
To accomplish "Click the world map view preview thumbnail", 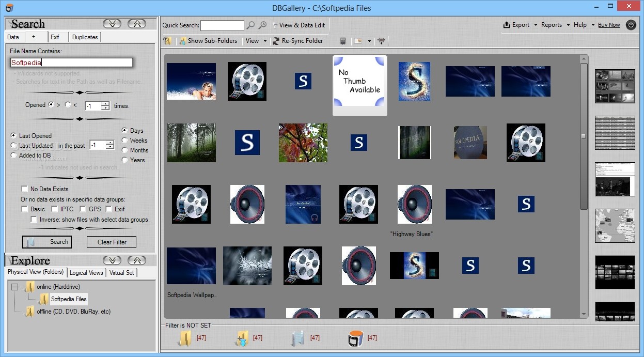I will point(615,226).
